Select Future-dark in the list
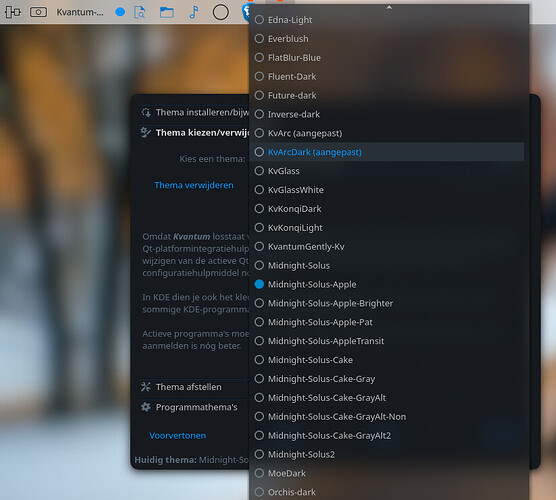Screen dimensions: 556x500 387,95
